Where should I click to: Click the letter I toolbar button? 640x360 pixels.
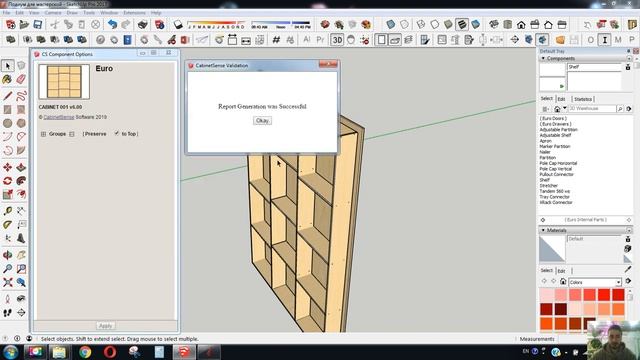tap(604, 40)
